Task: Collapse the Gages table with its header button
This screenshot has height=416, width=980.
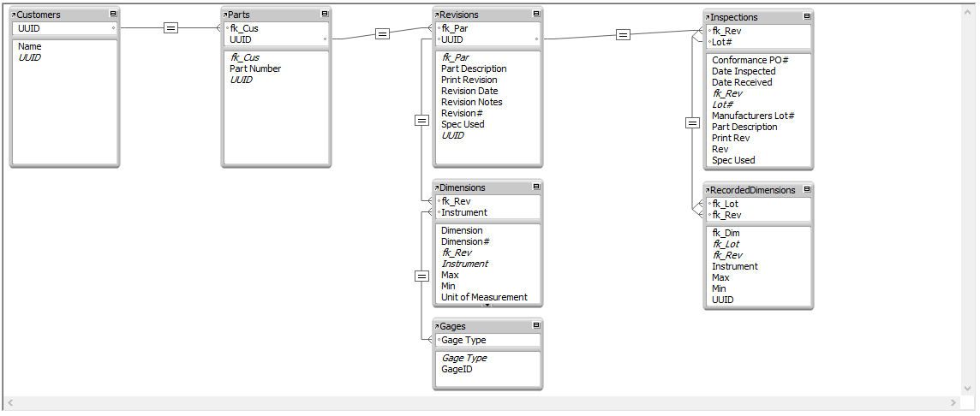Action: pyautogui.click(x=536, y=325)
